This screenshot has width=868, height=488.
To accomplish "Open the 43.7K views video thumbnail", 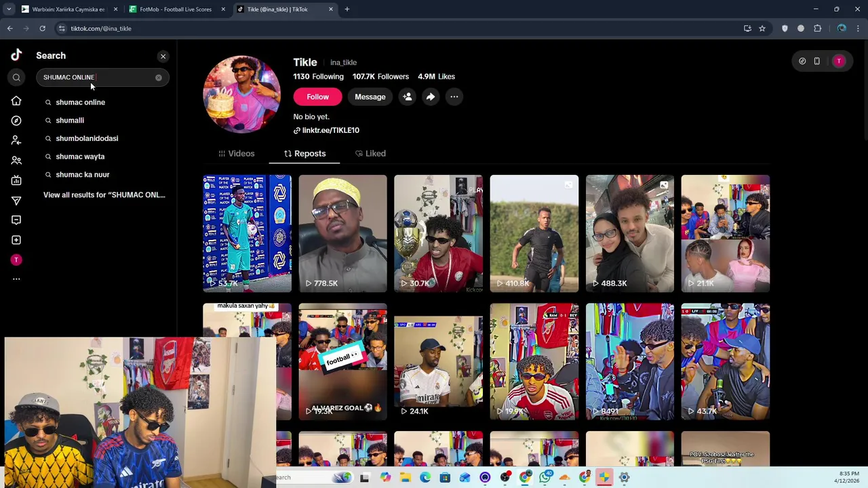I will click(726, 361).
